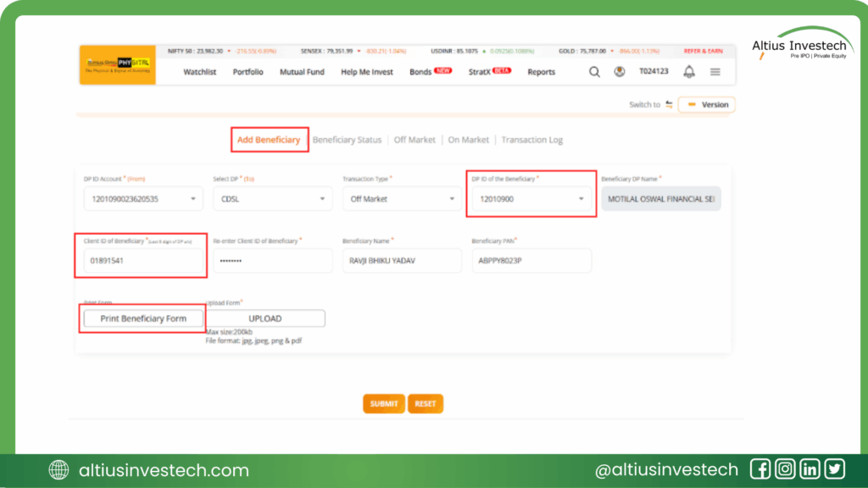868x488 pixels.
Task: Click the Motilal Oswal Phygital logo
Action: click(x=117, y=65)
